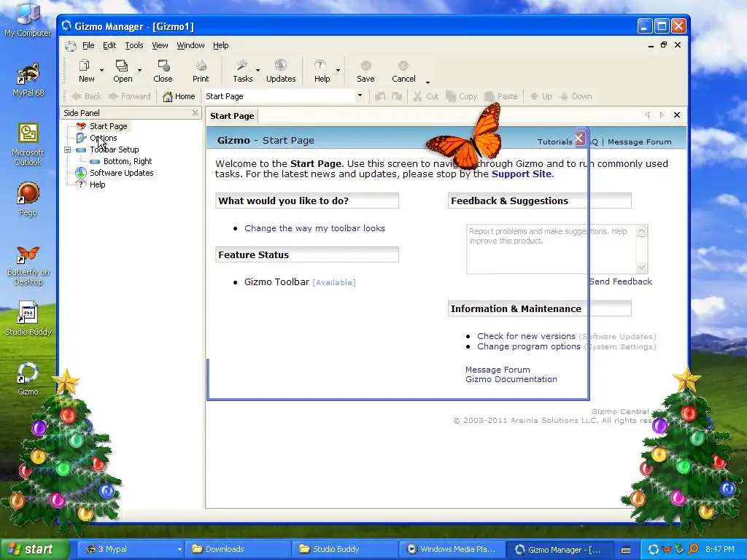Open the Tasks button dropdown arrow
Image resolution: width=747 pixels, height=560 pixels.
pyautogui.click(x=258, y=71)
